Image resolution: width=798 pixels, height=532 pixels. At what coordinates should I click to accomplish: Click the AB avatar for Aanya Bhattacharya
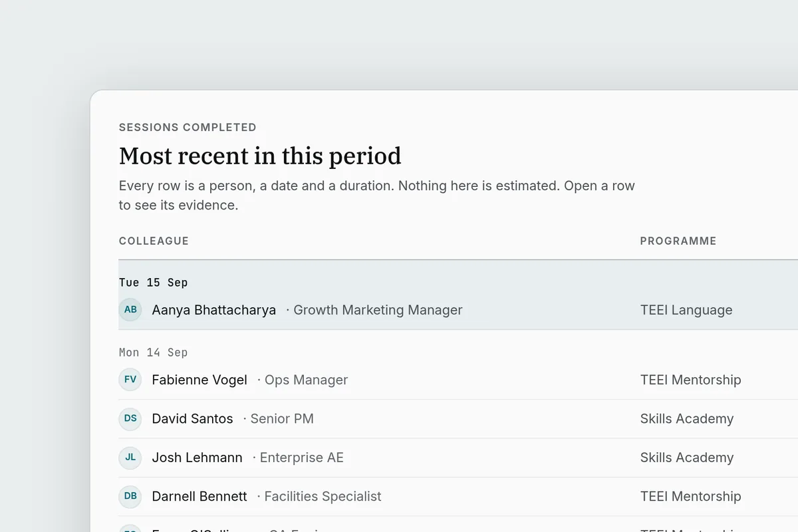point(130,310)
